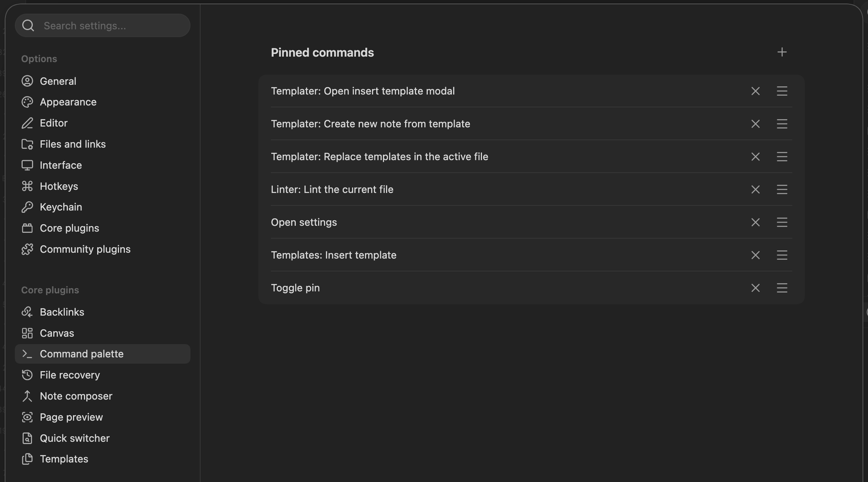Select the Backlinks plugin settings
868x482 pixels.
(103, 312)
